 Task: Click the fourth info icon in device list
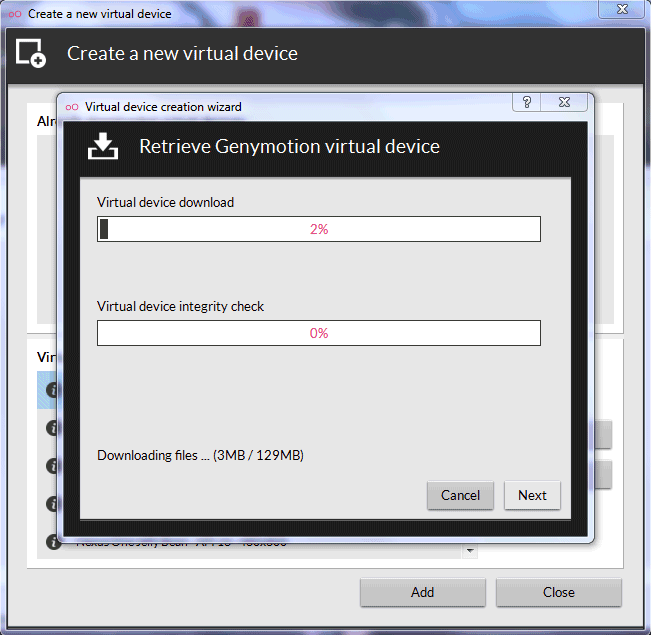(54, 504)
